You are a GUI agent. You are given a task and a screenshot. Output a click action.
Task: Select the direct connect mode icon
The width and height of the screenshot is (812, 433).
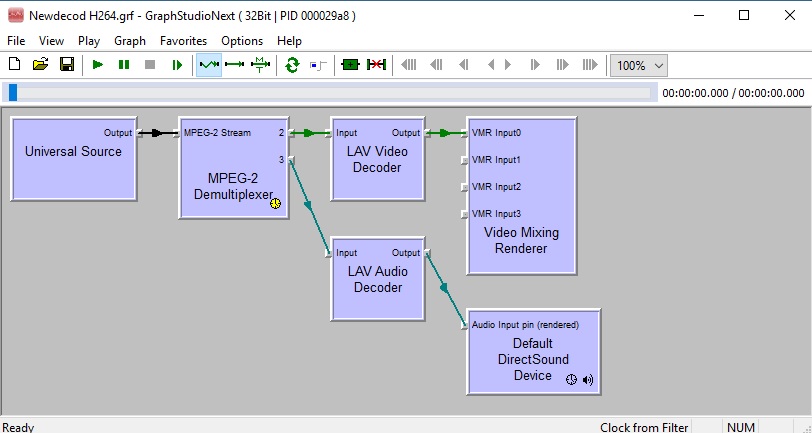[x=235, y=65]
